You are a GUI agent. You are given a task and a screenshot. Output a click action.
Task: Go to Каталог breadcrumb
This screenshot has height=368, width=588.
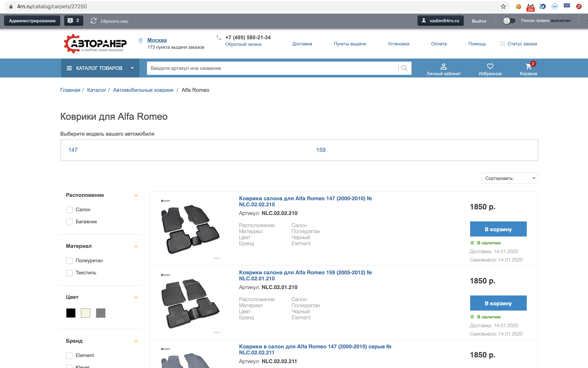pos(97,90)
